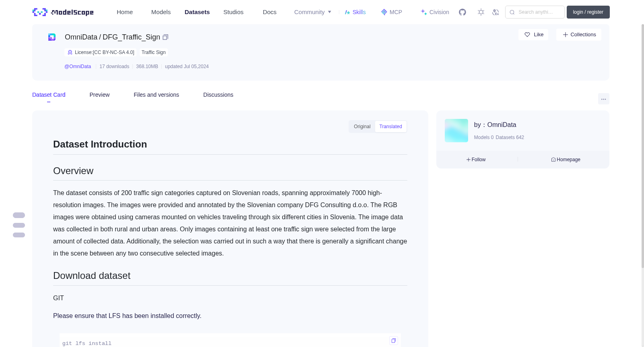Click the Traffic Sign tag
This screenshot has height=347, width=644.
[x=154, y=52]
